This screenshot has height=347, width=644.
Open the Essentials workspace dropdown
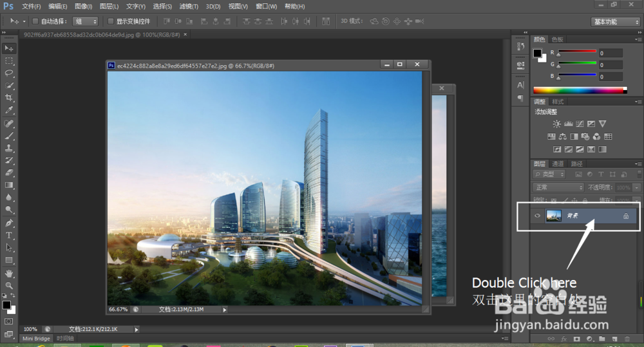tap(616, 22)
